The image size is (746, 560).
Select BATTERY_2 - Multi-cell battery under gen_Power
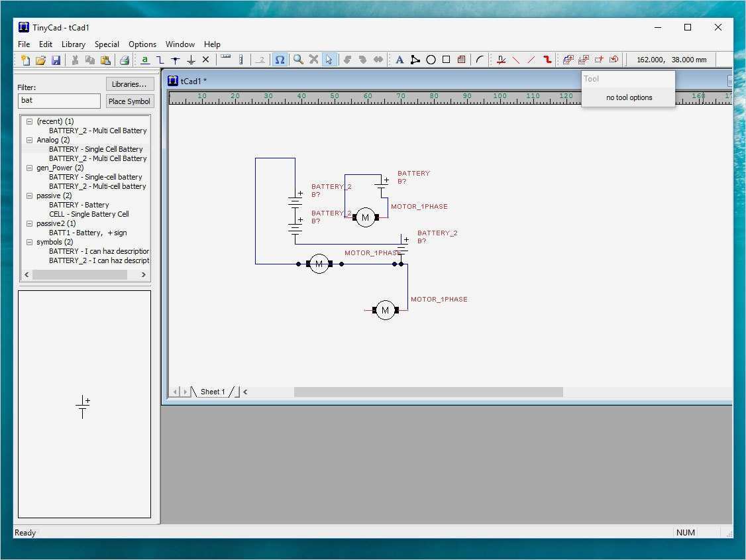click(97, 186)
